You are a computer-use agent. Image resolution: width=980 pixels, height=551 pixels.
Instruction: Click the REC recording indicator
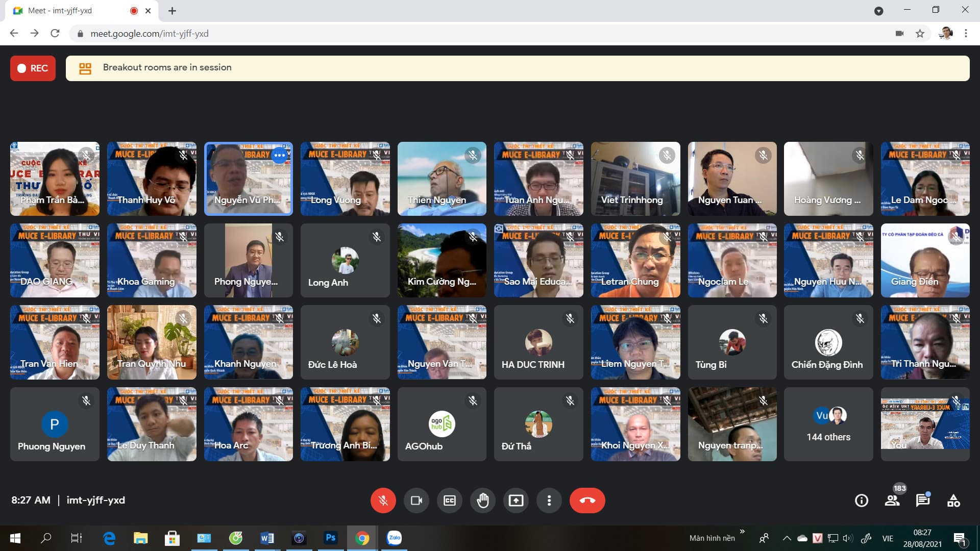coord(33,68)
